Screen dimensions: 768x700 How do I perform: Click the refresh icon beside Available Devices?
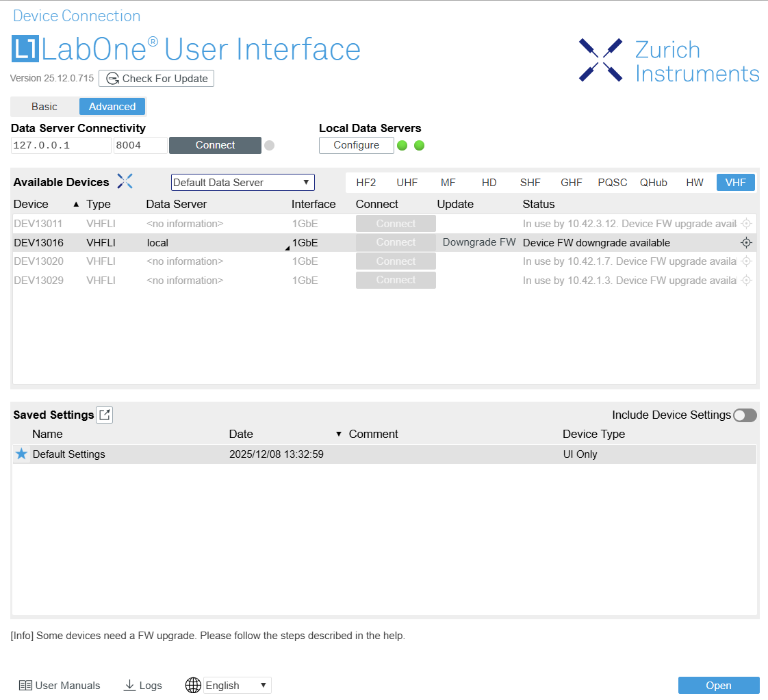(125, 181)
